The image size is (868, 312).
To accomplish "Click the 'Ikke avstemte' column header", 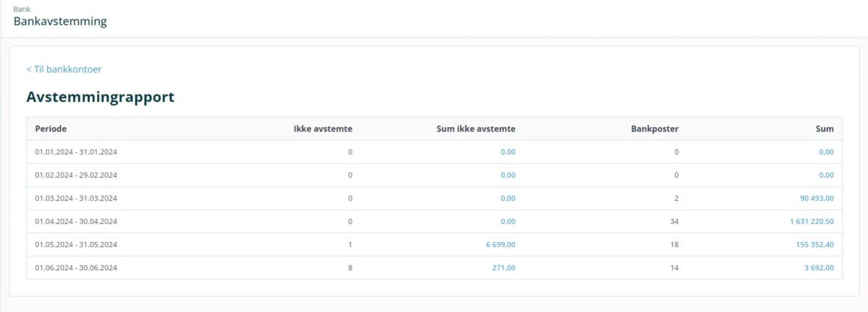I will coord(323,129).
